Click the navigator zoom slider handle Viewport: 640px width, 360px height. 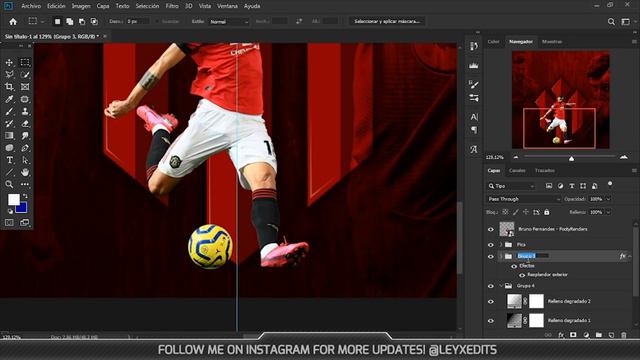pos(571,158)
